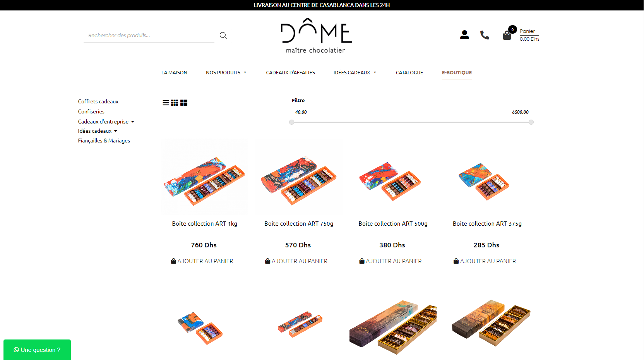Click the Dôme maître chocolatier logo
This screenshot has height=360, width=644.
point(316,36)
